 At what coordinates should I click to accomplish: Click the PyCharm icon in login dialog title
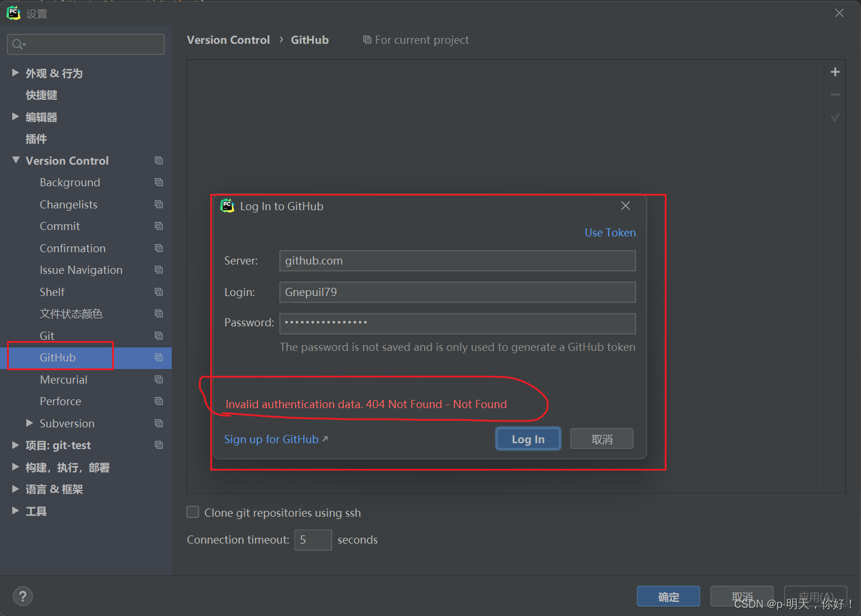(227, 206)
